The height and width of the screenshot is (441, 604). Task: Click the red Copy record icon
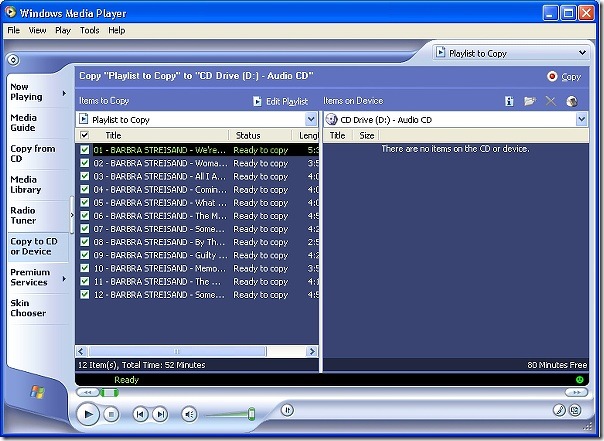coord(552,76)
